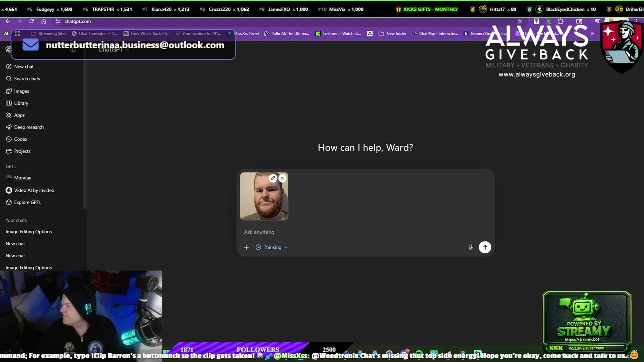Image resolution: width=644 pixels, height=362 pixels.
Task: Open the Pollo AI bookmark
Action: coord(287,33)
